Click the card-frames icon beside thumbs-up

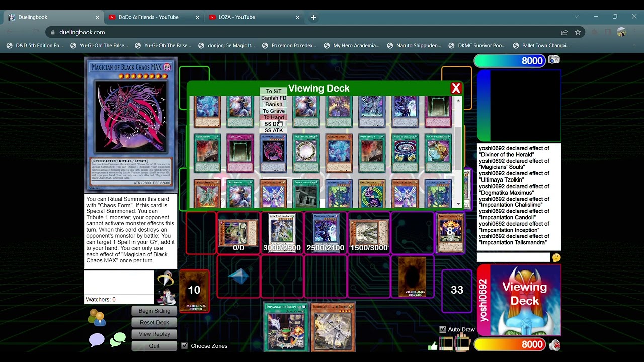coord(446,343)
